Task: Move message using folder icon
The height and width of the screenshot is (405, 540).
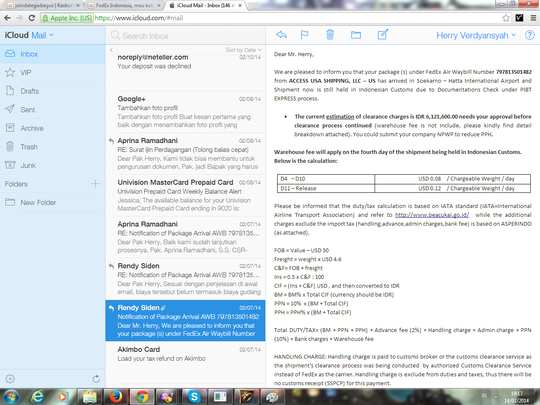Action: [x=356, y=35]
